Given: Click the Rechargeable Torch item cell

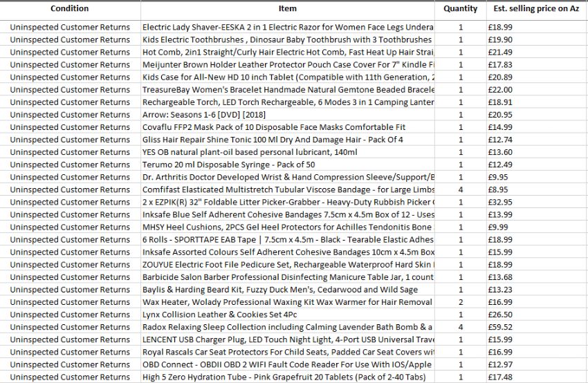Looking at the screenshot, I should click(x=288, y=102).
